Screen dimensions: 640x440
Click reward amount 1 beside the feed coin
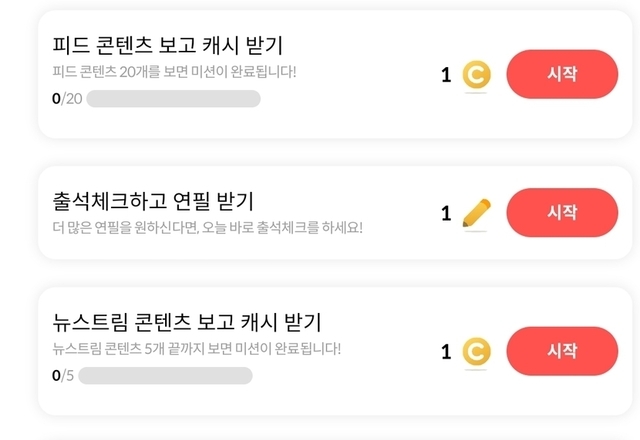click(x=446, y=75)
